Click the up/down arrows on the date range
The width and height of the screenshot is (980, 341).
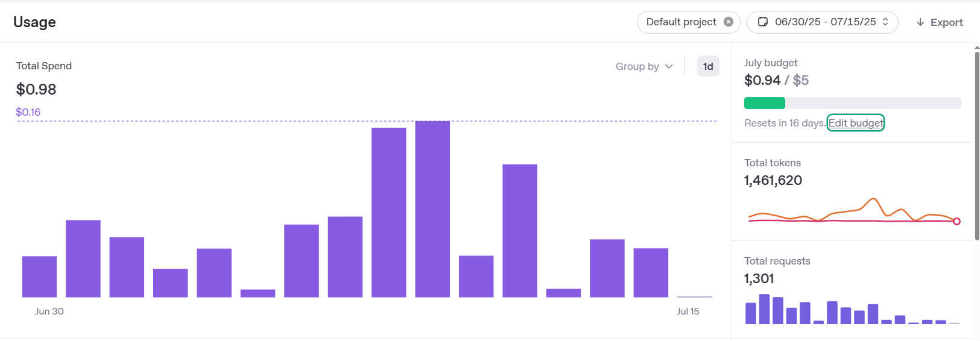(885, 22)
